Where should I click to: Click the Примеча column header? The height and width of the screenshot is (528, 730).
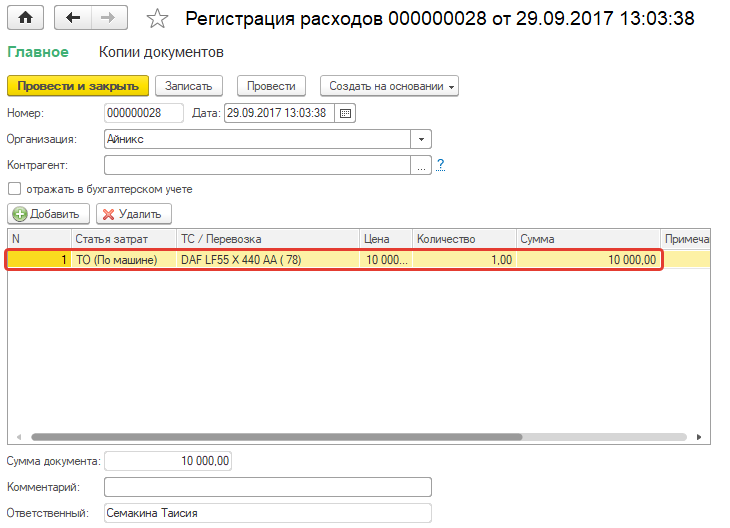point(686,239)
